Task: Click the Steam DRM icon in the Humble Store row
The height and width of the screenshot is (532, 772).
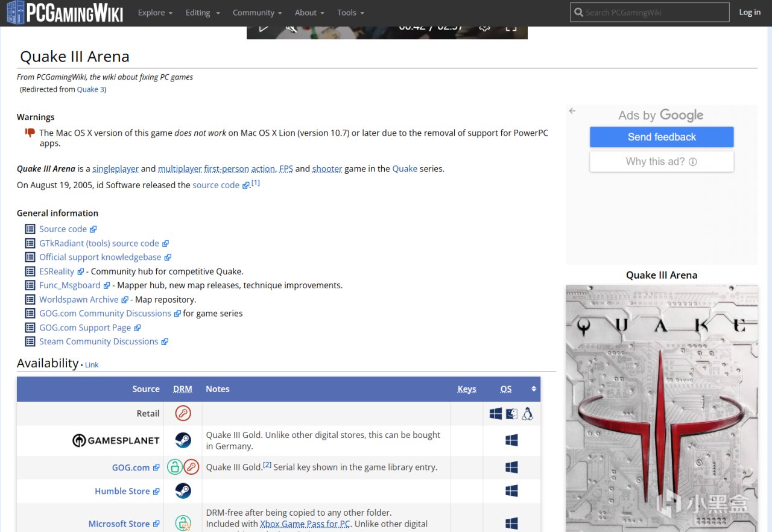Action: [183, 491]
